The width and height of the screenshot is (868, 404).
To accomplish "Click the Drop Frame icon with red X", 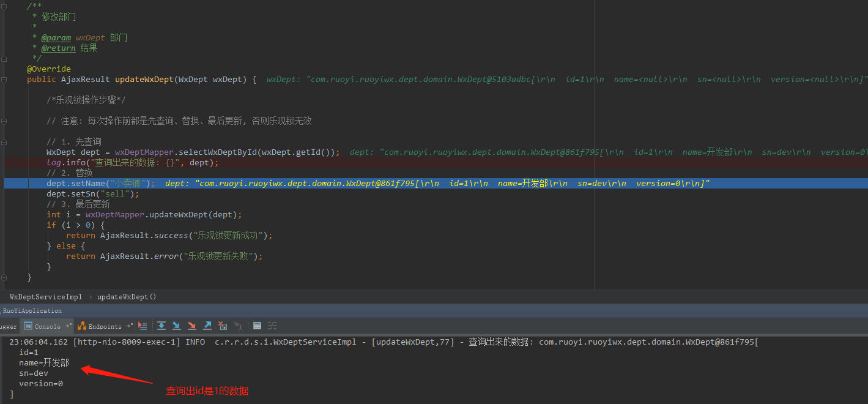I will 222,326.
